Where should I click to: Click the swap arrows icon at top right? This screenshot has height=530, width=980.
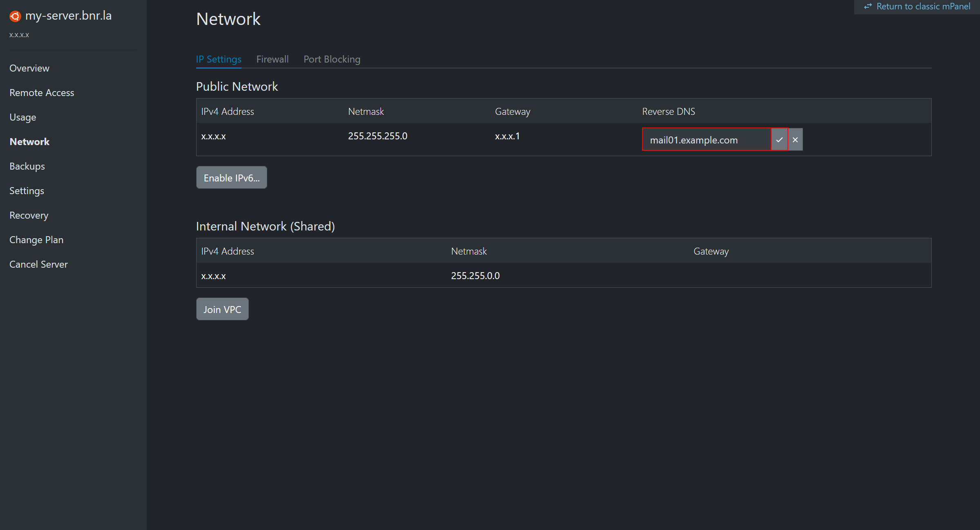point(868,7)
